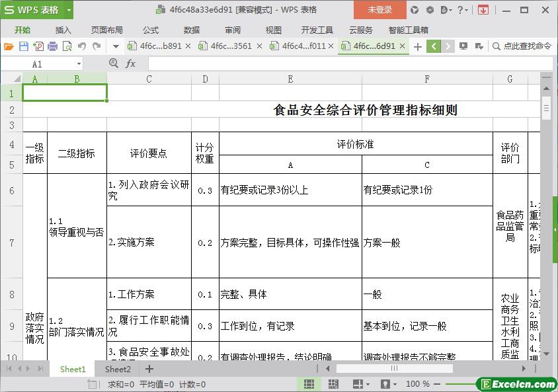Click the print icon
Screen dimensions: 558x392
point(52,46)
